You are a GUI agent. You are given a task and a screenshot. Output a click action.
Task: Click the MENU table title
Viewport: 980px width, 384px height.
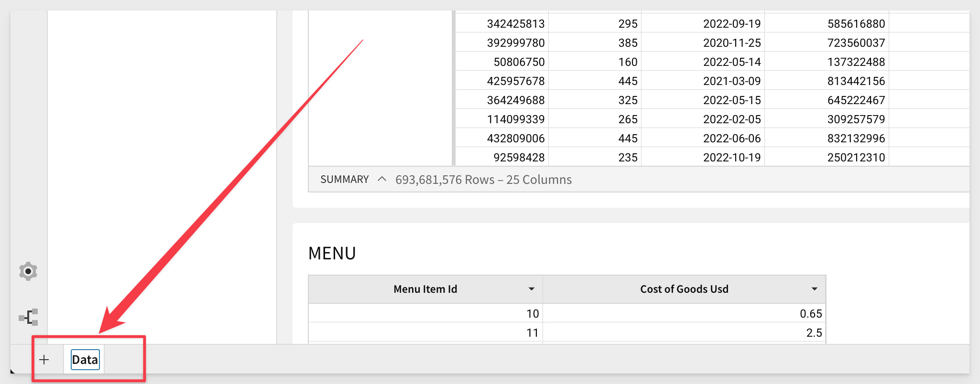point(332,253)
